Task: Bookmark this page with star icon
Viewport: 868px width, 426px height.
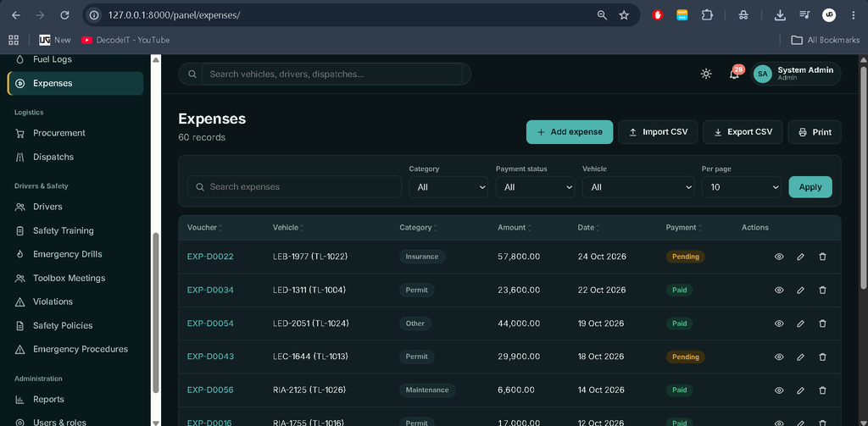Action: [x=624, y=15]
